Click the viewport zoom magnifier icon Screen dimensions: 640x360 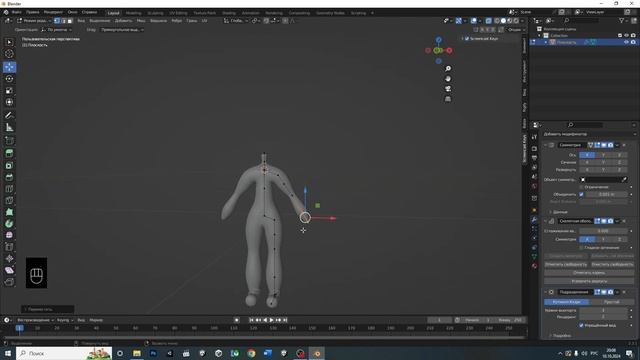[x=448, y=69]
